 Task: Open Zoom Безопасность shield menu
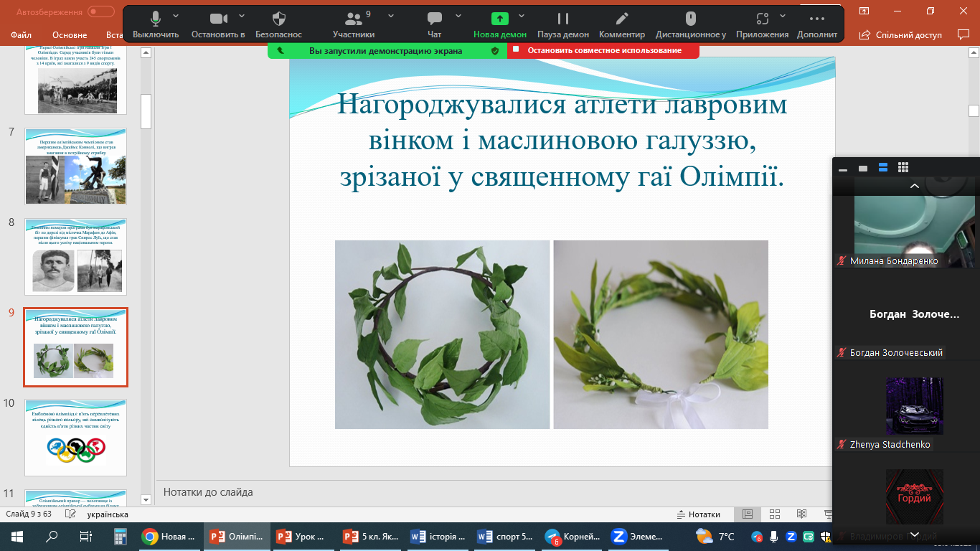click(x=279, y=24)
